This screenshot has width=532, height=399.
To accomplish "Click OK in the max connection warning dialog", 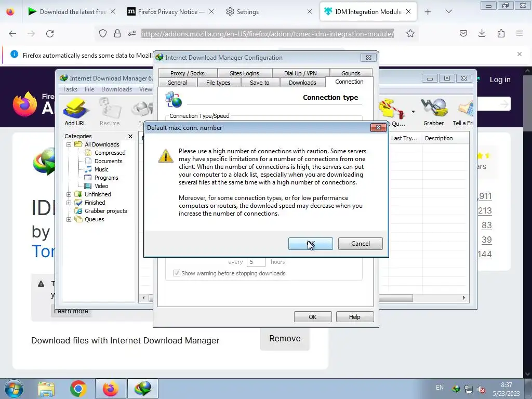I will 311,244.
